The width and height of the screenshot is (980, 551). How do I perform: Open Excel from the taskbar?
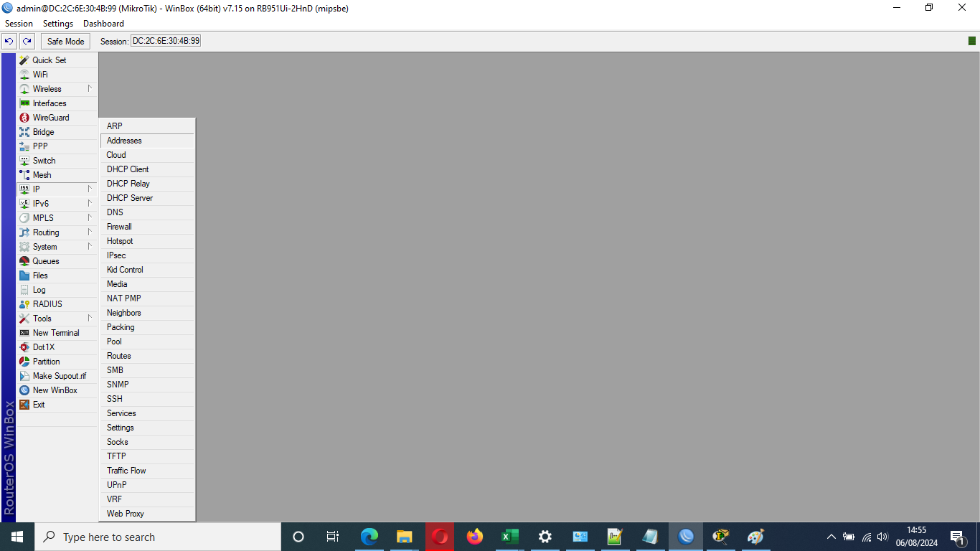(x=510, y=537)
